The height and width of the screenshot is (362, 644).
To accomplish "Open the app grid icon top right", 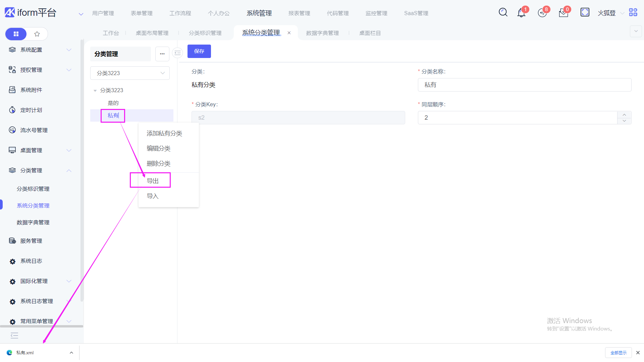I will tap(633, 12).
